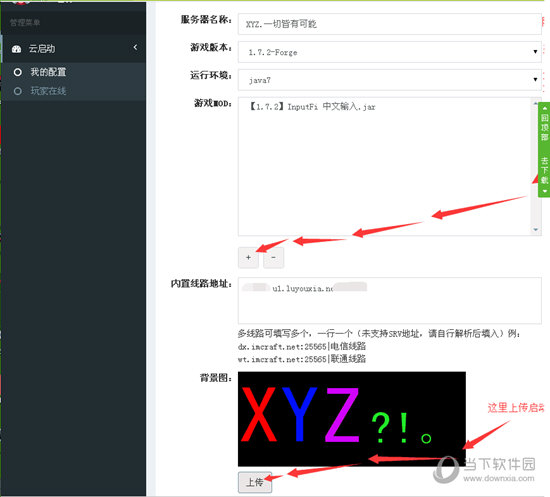Open the 云启动 sidebar menu
Image resolution: width=550 pixels, height=497 pixels.
point(74,48)
